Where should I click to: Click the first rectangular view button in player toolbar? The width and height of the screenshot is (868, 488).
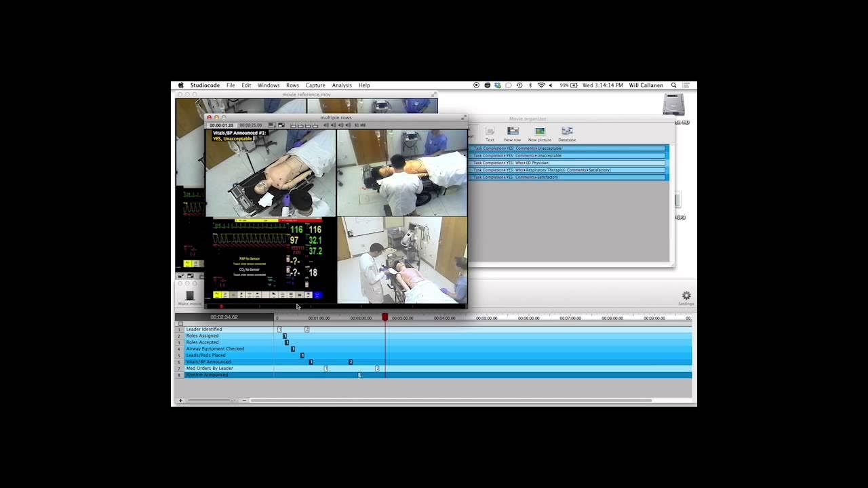tap(292, 125)
